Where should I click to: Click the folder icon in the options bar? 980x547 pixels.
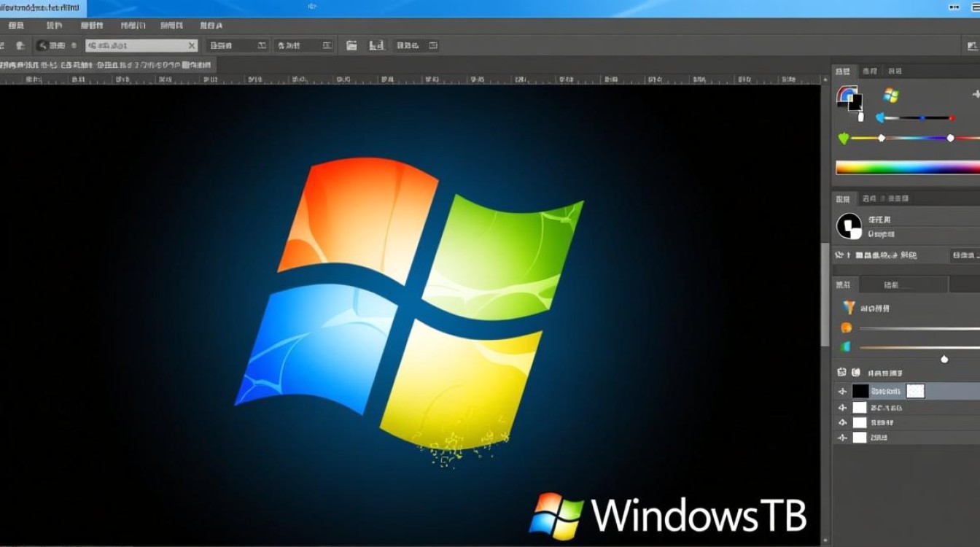[351, 44]
